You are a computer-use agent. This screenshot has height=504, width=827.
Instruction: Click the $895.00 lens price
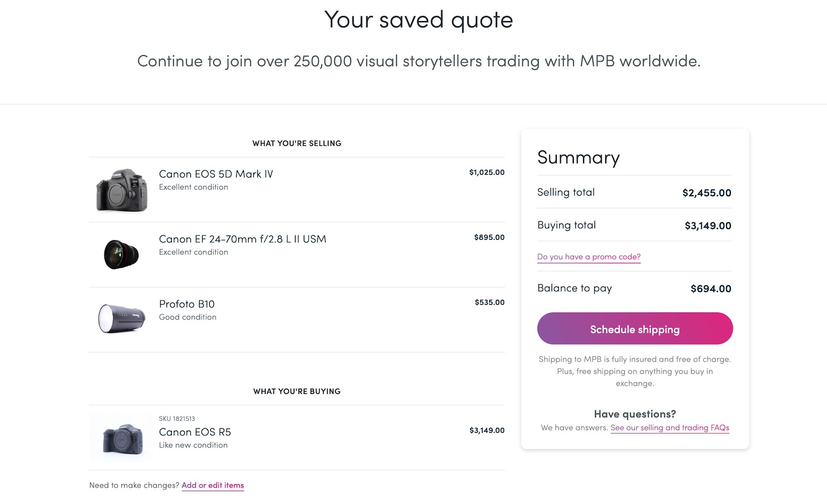pyautogui.click(x=489, y=238)
